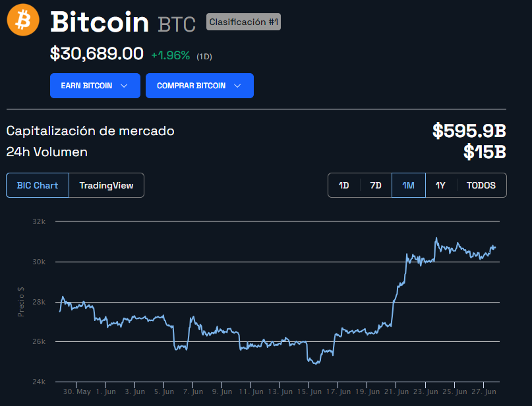Click the Bitcoin title heading

click(99, 23)
